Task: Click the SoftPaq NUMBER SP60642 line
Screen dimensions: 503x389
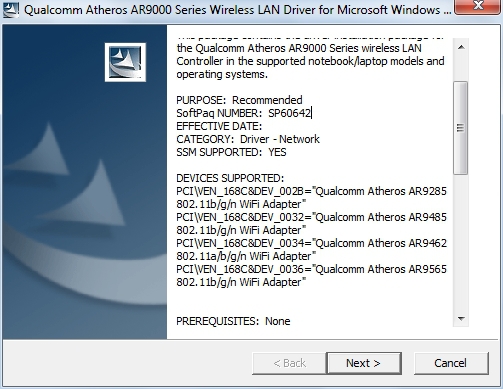Action: [243, 113]
